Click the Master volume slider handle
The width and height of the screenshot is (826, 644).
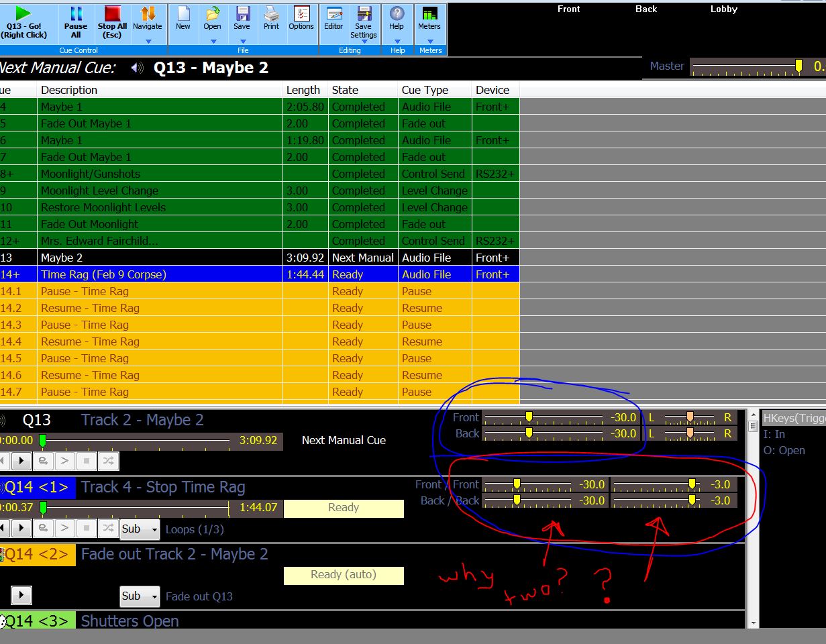[x=798, y=66]
